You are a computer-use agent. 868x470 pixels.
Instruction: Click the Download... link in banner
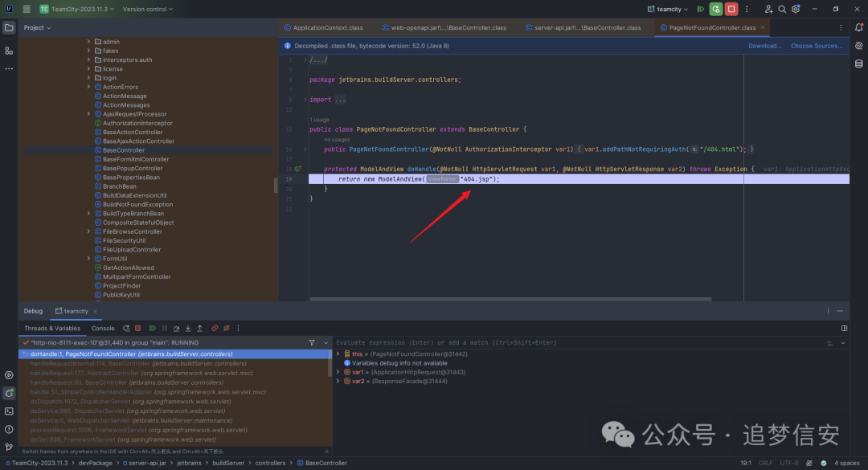click(764, 46)
